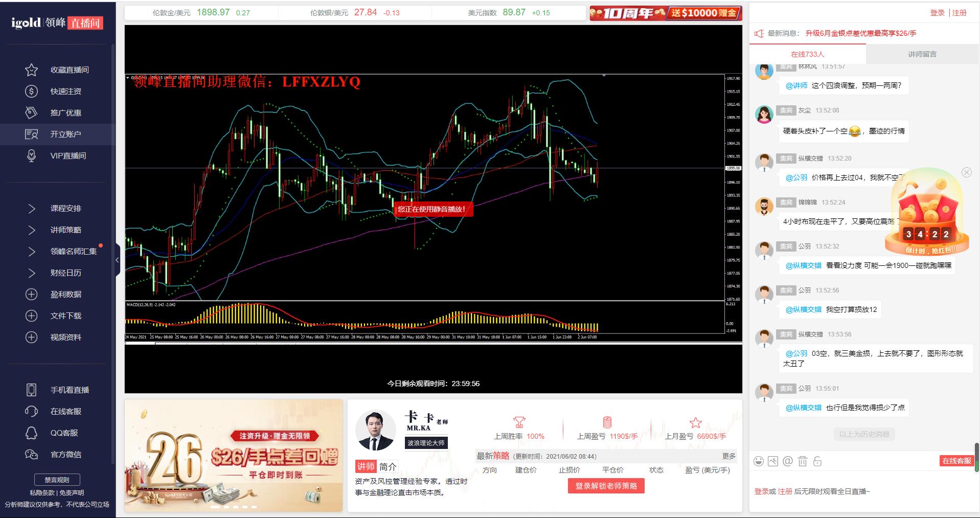Collapse the left sidebar with arrow handle
980x518 pixels.
click(117, 260)
